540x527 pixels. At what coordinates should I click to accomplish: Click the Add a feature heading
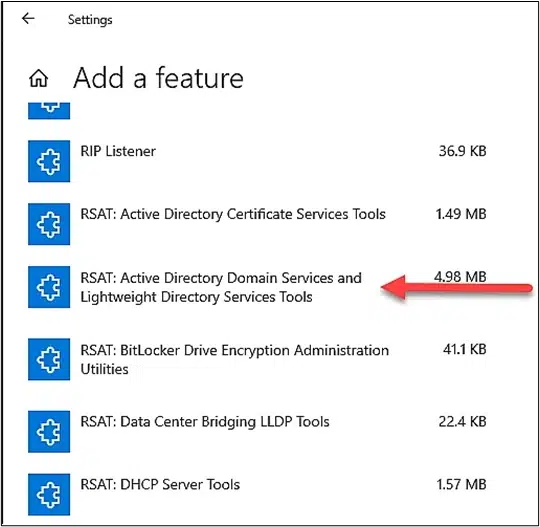point(158,78)
